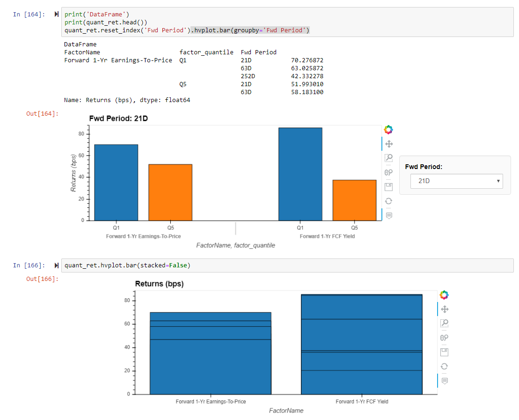Run cell In [164] with the run icon
Screen dimensions: 519x420
pos(57,14)
